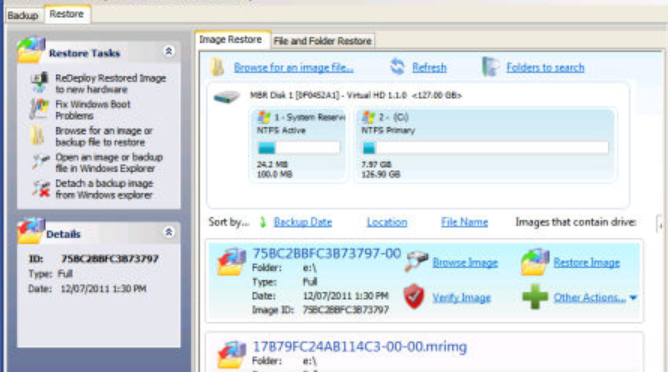Click the green sort direction arrow
The height and width of the screenshot is (372, 668).
(x=262, y=222)
